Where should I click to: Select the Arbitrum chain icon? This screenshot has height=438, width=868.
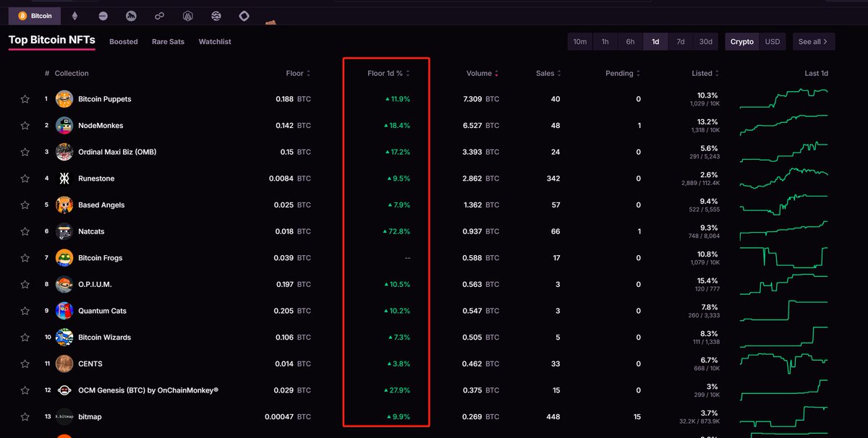pyautogui.click(x=188, y=15)
